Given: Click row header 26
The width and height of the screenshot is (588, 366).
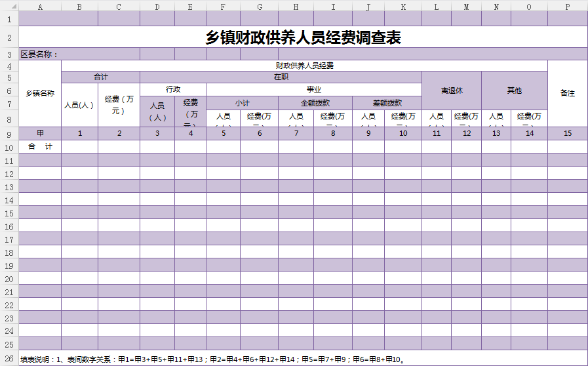Looking at the screenshot, I should pyautogui.click(x=9, y=359).
